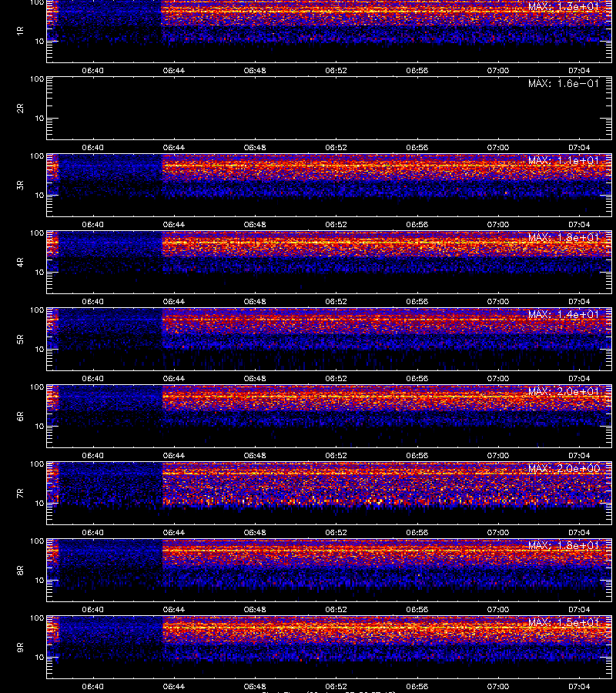
Task: Click the 06:52 time label beneath panel 5R
Action: tap(336, 379)
